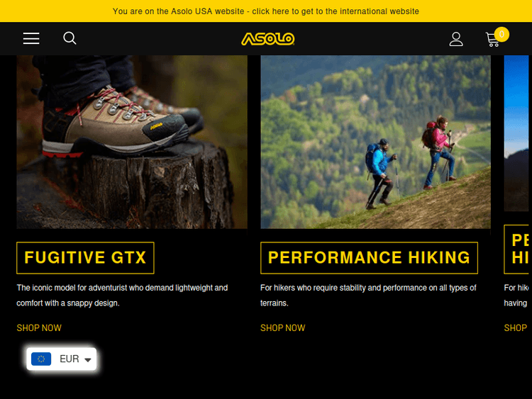The image size is (532, 399).
Task: Check the yellow cart count badge
Action: (501, 34)
